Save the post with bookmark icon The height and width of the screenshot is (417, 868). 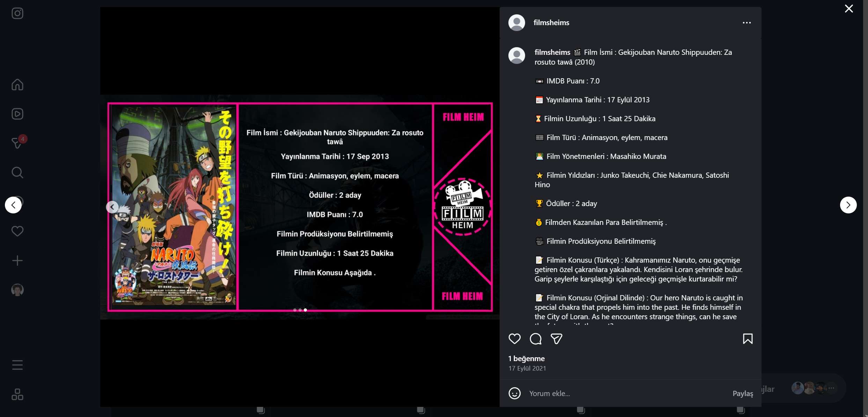[x=748, y=339]
